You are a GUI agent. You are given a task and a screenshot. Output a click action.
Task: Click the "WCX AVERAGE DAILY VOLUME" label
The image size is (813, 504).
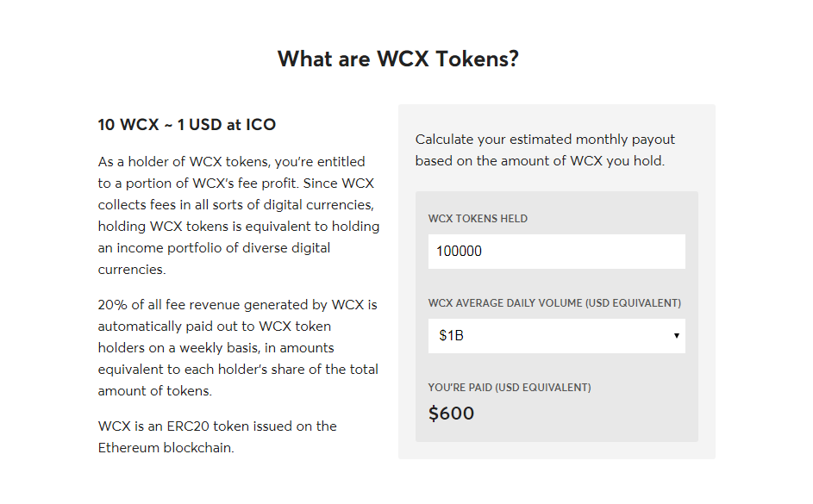click(x=554, y=303)
